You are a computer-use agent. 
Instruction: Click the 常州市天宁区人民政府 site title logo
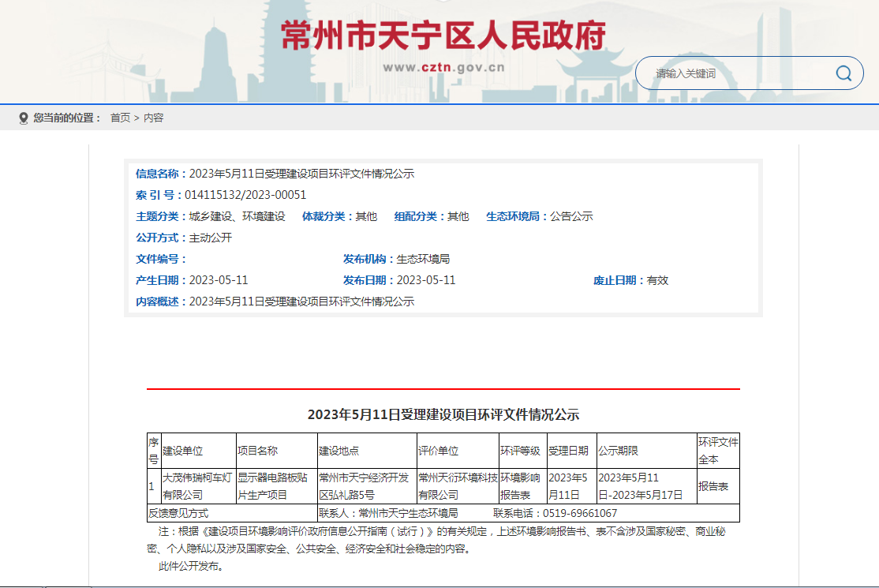click(443, 36)
